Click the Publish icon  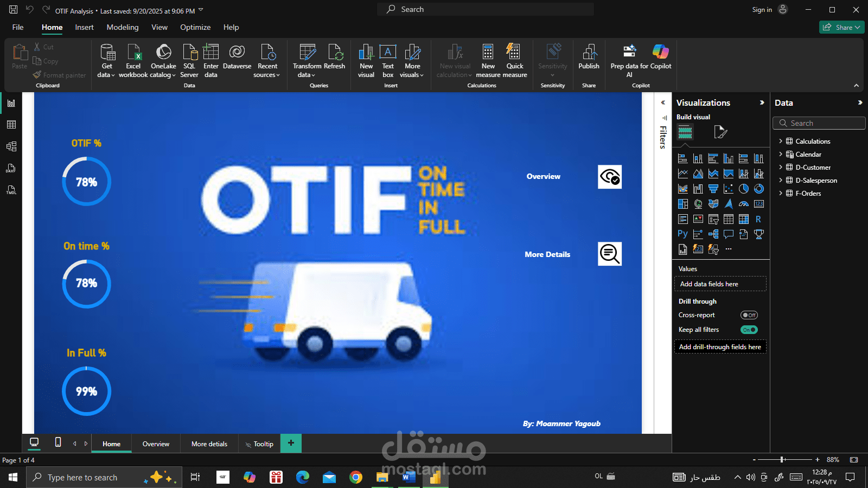(x=589, y=57)
